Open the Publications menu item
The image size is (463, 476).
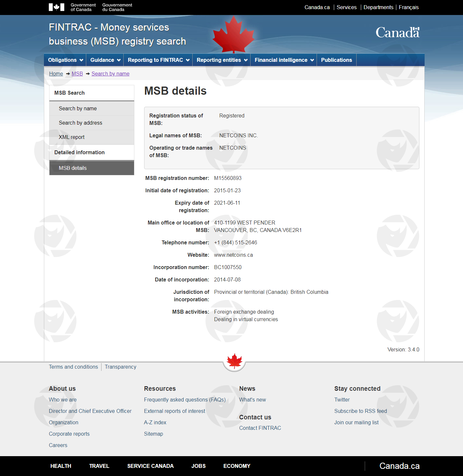point(336,60)
